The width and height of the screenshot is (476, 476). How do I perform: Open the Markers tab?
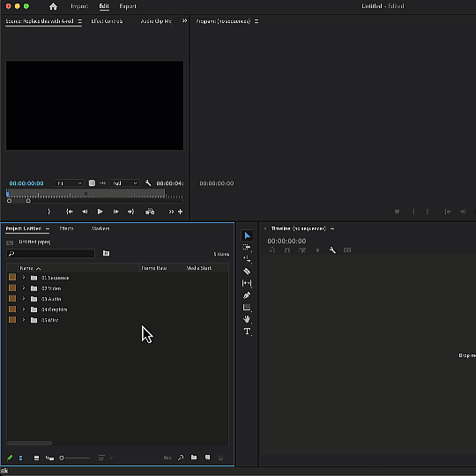tap(100, 228)
